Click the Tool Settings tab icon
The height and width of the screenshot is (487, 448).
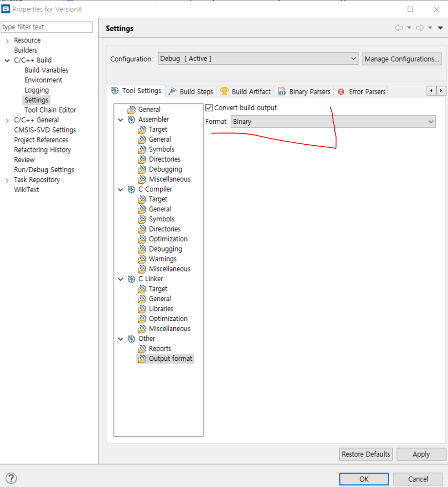click(115, 90)
